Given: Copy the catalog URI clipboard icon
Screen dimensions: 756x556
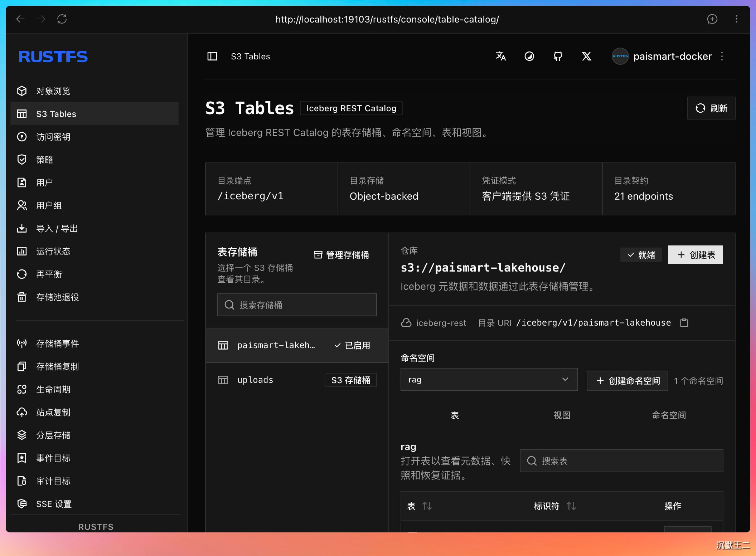Looking at the screenshot, I should pyautogui.click(x=684, y=323).
